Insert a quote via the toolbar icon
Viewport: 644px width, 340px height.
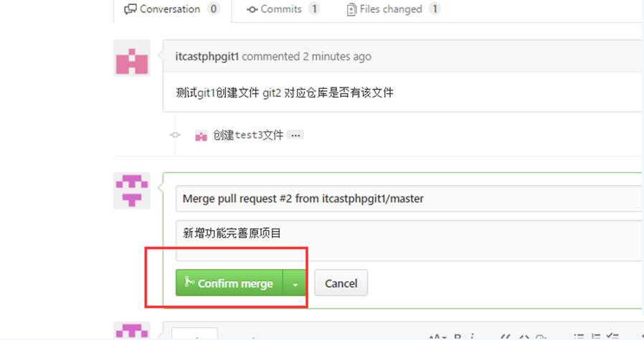(506, 338)
